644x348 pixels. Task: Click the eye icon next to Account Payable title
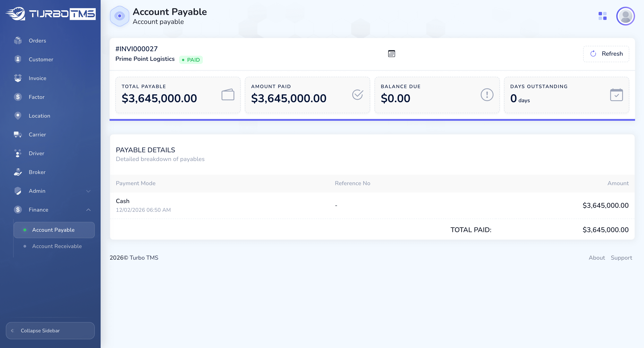tap(119, 16)
